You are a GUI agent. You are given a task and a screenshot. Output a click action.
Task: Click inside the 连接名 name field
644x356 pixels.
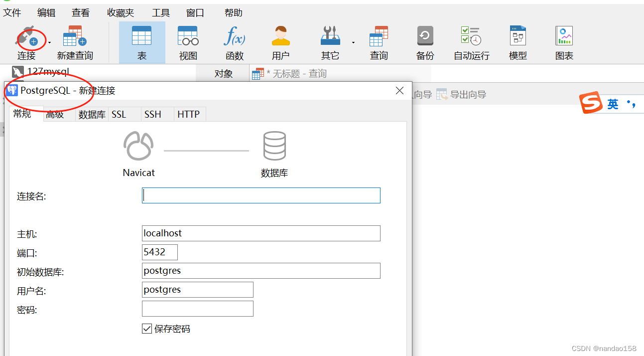pyautogui.click(x=259, y=195)
